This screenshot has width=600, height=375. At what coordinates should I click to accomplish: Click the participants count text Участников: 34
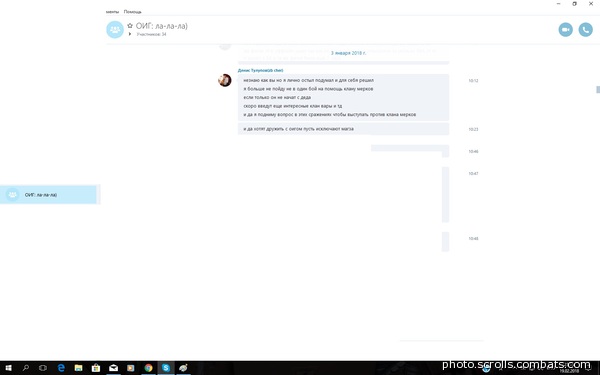pos(152,34)
